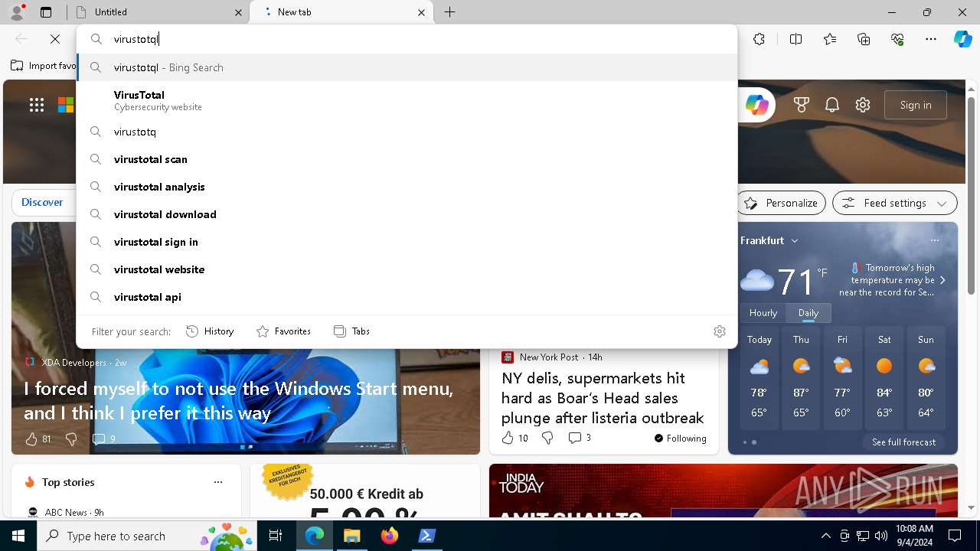This screenshot has height=551, width=980.
Task: Open Boar's Head listeria article headline
Action: point(603,398)
